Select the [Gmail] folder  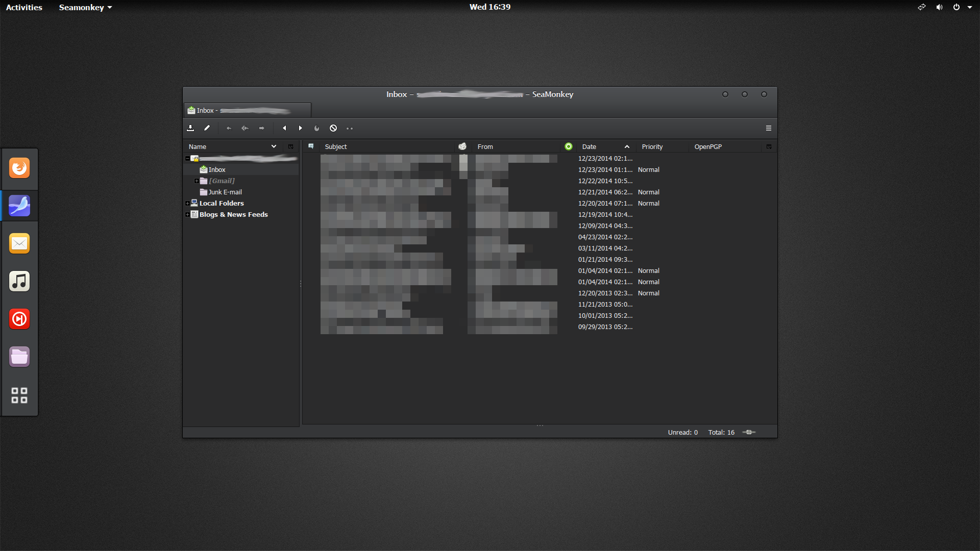222,181
